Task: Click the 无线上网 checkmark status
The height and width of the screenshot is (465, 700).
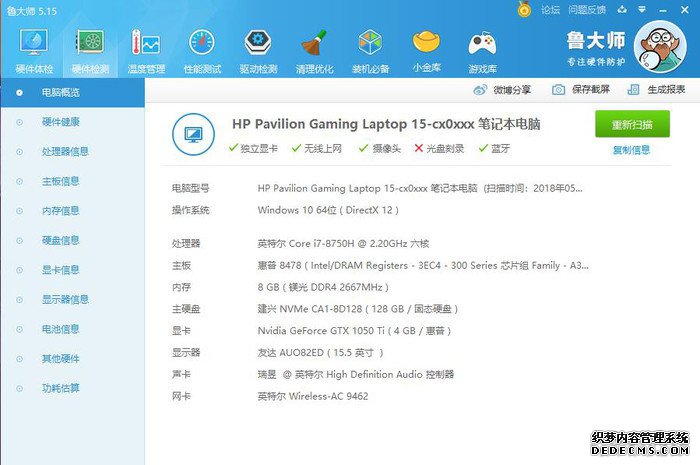Action: 317,148
